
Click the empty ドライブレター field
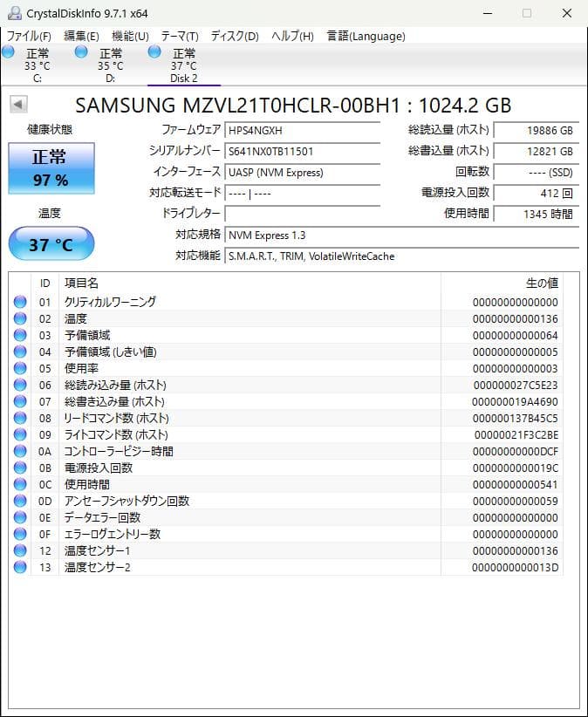[x=302, y=214]
